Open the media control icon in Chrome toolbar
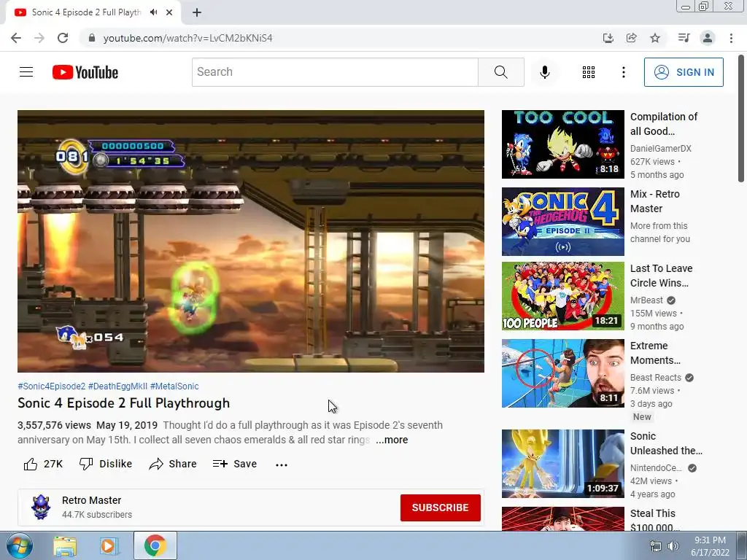The image size is (747, 560). (x=684, y=38)
